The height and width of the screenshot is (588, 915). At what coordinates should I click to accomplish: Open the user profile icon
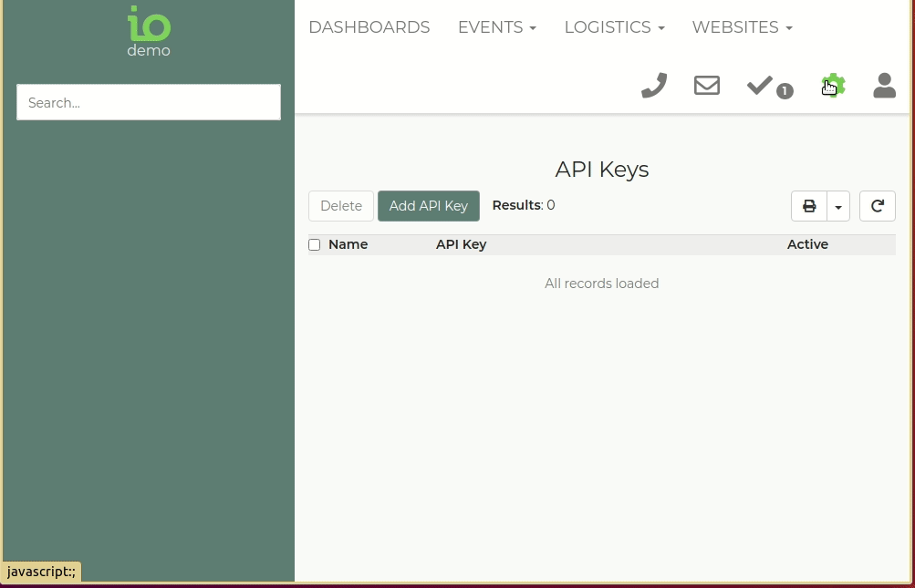883,85
